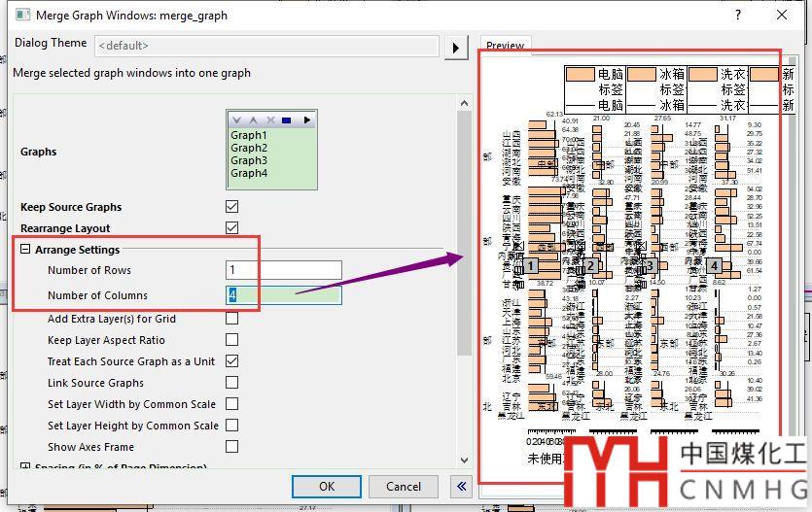Click the remove (X) icon in Graphs list
812x512 pixels.
pyautogui.click(x=270, y=120)
